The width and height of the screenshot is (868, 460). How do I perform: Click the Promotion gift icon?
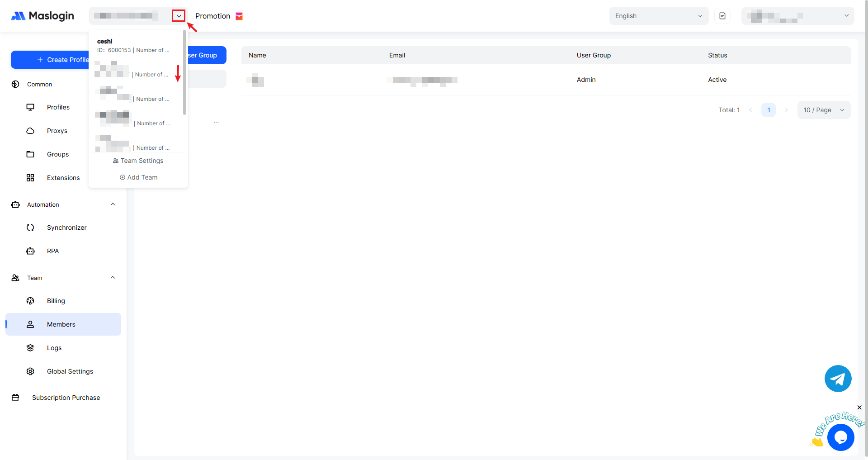click(x=239, y=16)
